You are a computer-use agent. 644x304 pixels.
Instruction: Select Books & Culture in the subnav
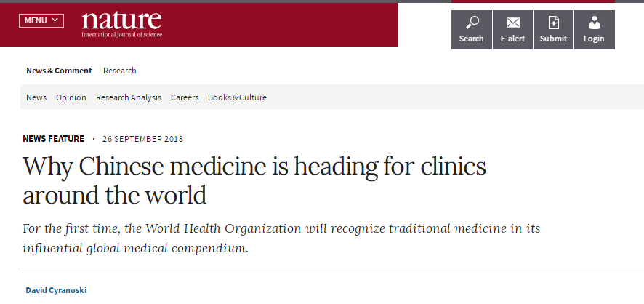237,97
